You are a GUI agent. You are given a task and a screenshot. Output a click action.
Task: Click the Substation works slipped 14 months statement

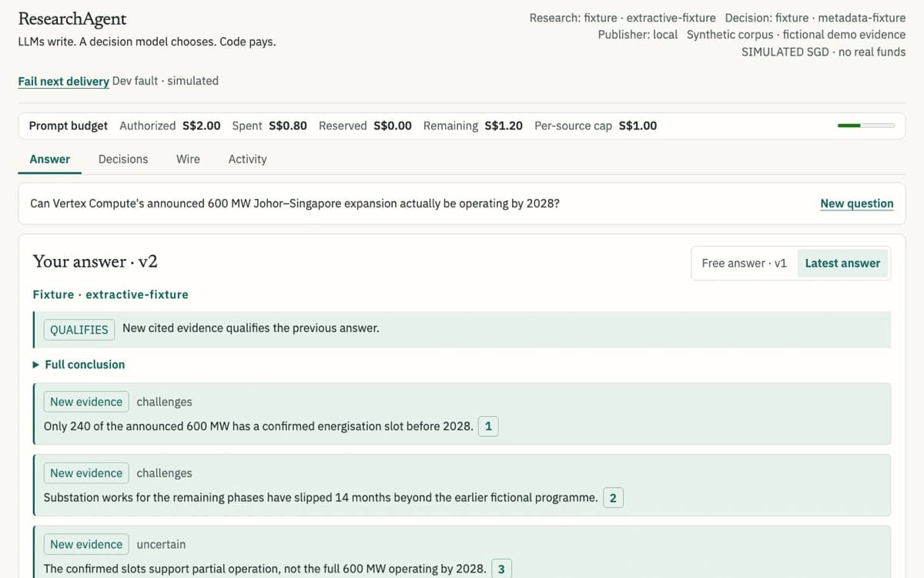(321, 498)
